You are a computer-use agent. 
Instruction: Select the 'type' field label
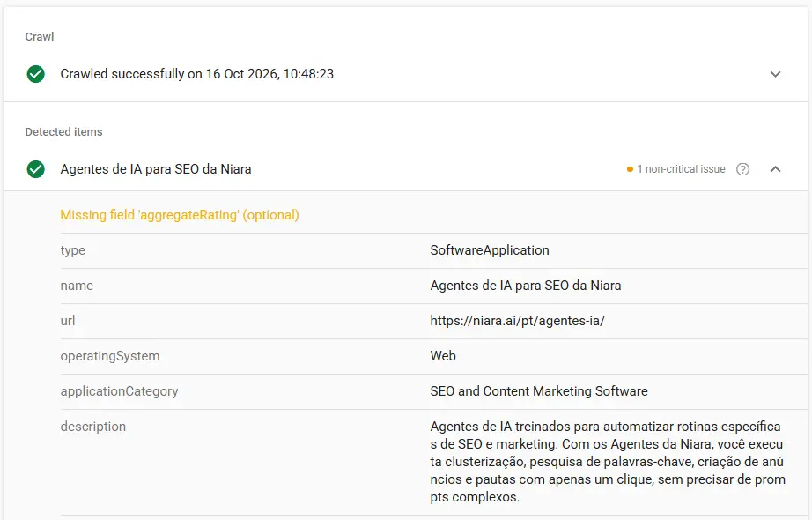(x=72, y=250)
